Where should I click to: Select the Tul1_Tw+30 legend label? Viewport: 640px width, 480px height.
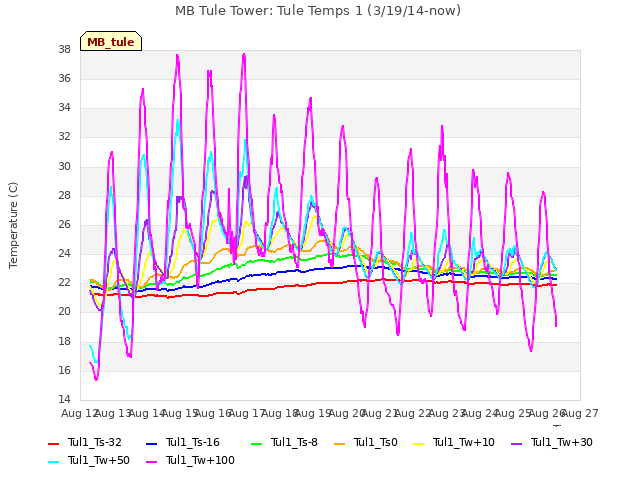pyautogui.click(x=562, y=442)
